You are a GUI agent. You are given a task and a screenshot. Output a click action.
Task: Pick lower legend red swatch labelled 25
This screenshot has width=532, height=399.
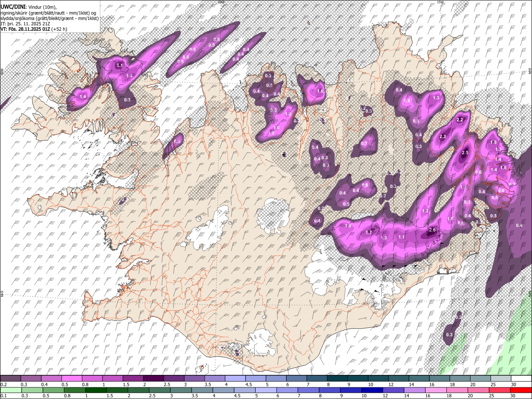coord(499,390)
